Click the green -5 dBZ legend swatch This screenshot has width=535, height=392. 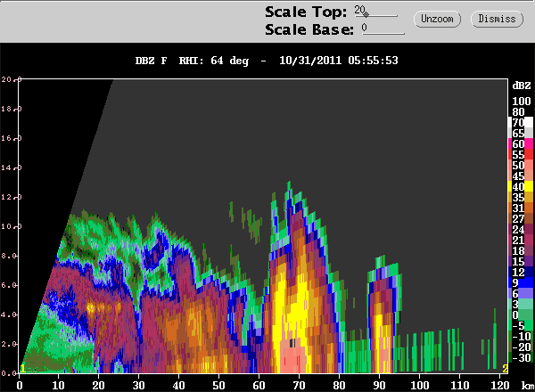pos(529,325)
